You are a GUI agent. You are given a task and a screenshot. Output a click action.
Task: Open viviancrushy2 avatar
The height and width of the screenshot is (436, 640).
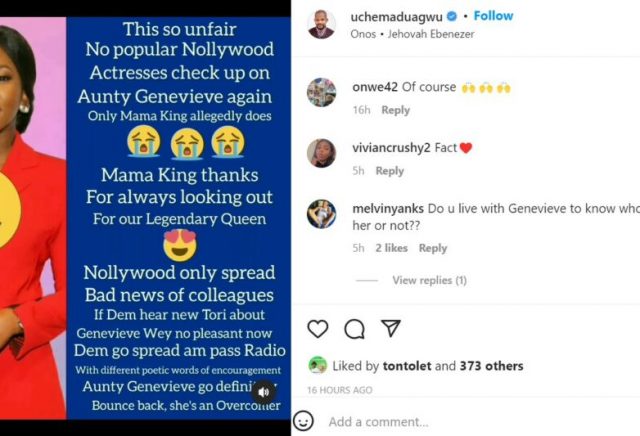(x=322, y=153)
